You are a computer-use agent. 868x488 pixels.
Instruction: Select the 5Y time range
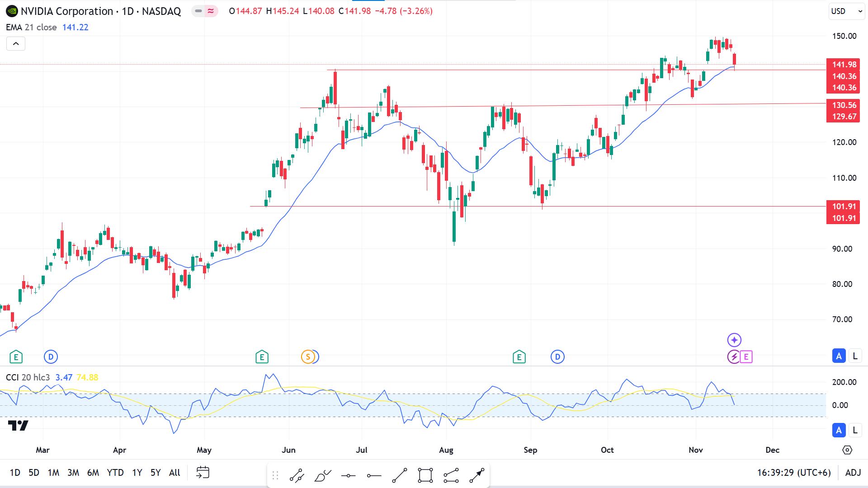click(x=156, y=473)
